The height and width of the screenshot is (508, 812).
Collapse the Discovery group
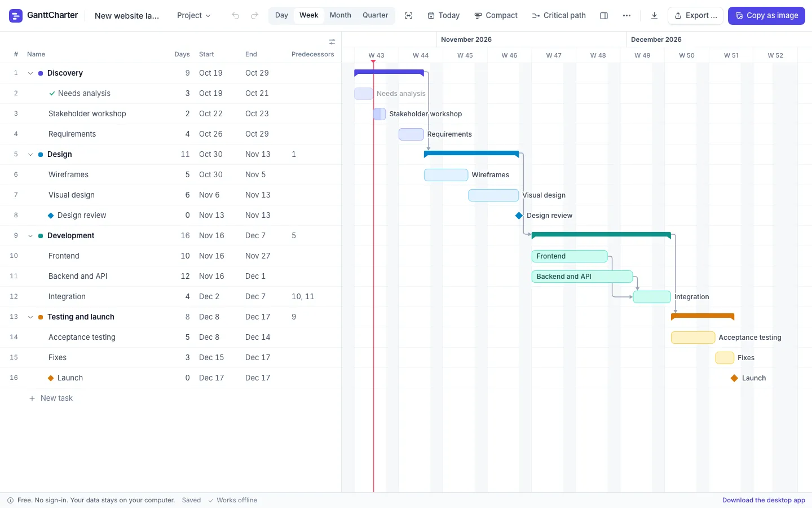30,73
